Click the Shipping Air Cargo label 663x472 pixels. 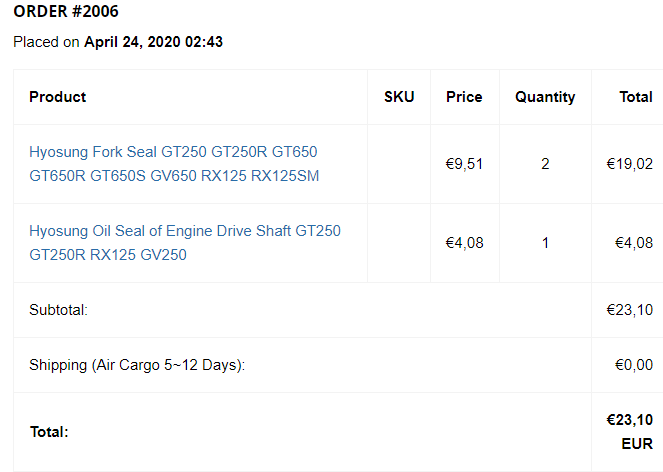click(137, 365)
